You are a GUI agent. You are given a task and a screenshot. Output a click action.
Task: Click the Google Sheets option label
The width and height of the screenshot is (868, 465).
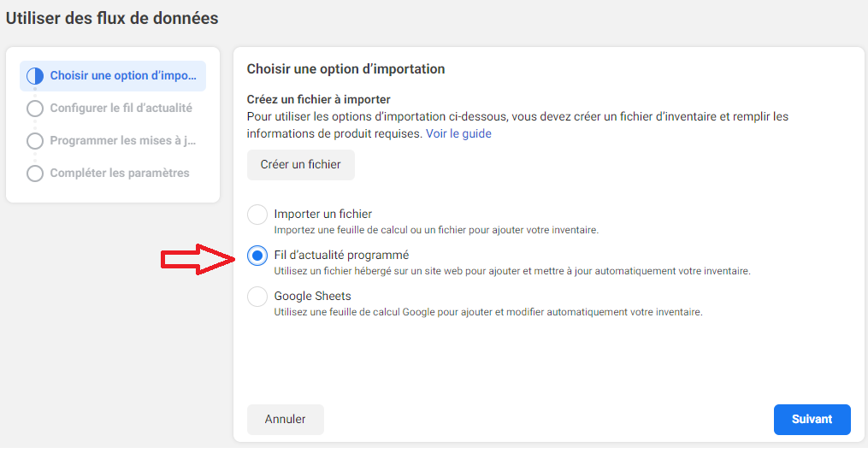tap(312, 296)
